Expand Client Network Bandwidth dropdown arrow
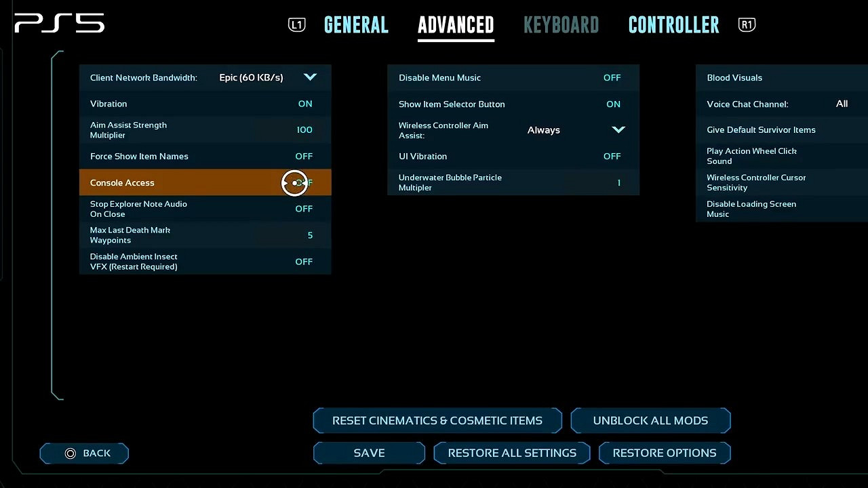 pos(310,77)
